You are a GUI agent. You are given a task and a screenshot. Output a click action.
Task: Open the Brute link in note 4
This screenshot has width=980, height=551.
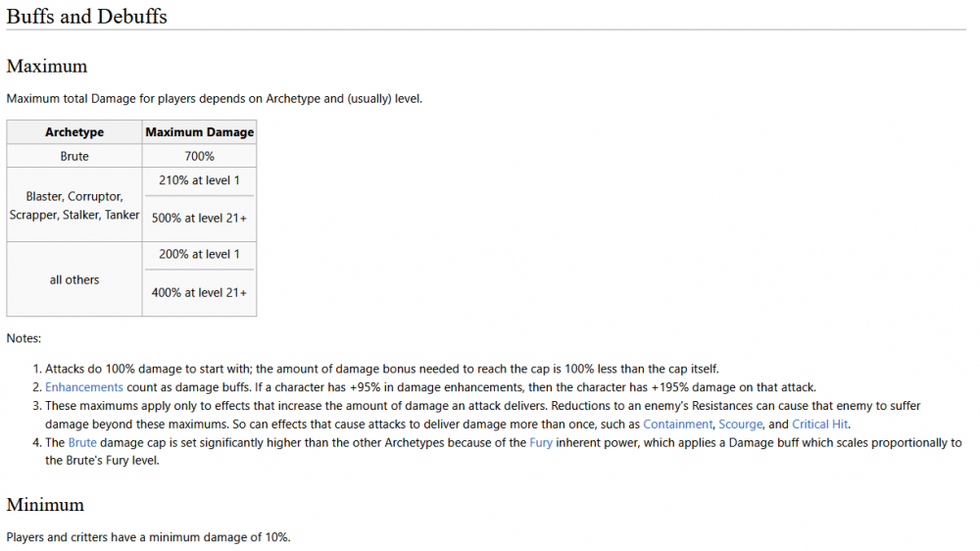click(82, 442)
